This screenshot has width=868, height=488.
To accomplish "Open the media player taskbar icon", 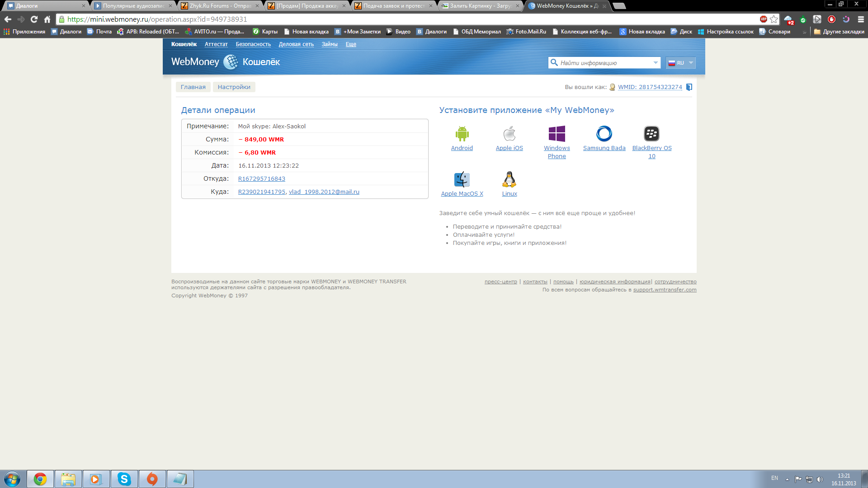I will pyautogui.click(x=96, y=479).
